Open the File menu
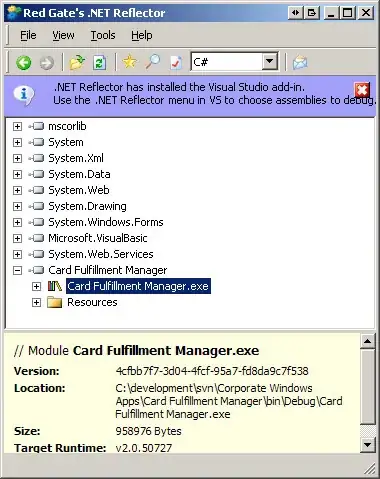 click(28, 35)
